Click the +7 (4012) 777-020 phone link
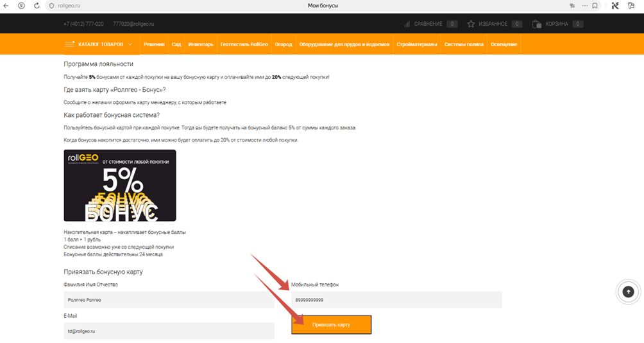Screen dimensions: 644x343 (83, 24)
